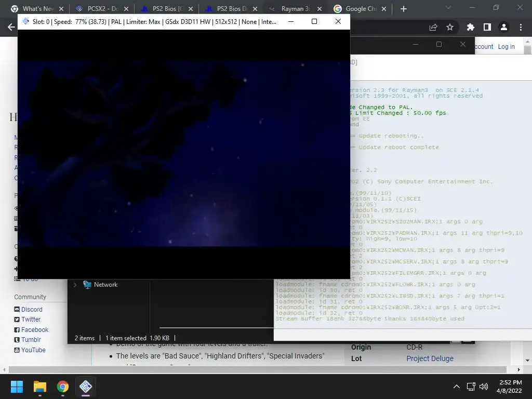532x399 pixels.
Task: Switch to the Google Chrome tab
Action: pos(360,9)
